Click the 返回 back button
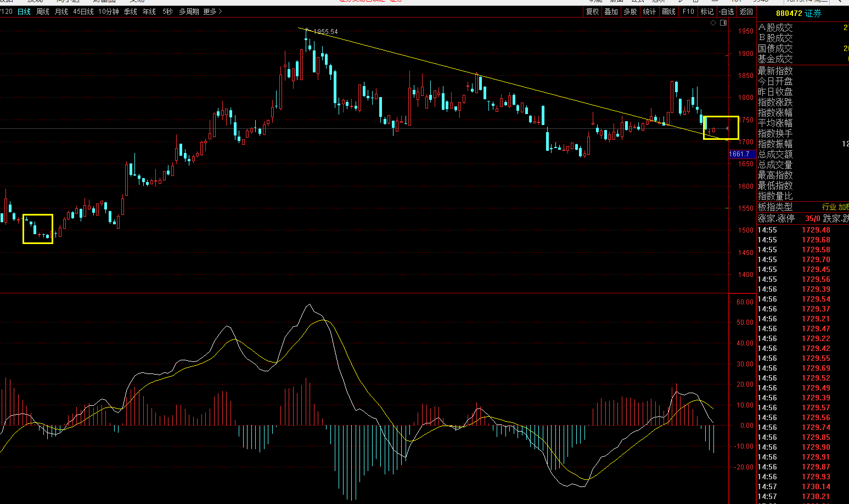Screen dimensions: 849x504 [746, 12]
